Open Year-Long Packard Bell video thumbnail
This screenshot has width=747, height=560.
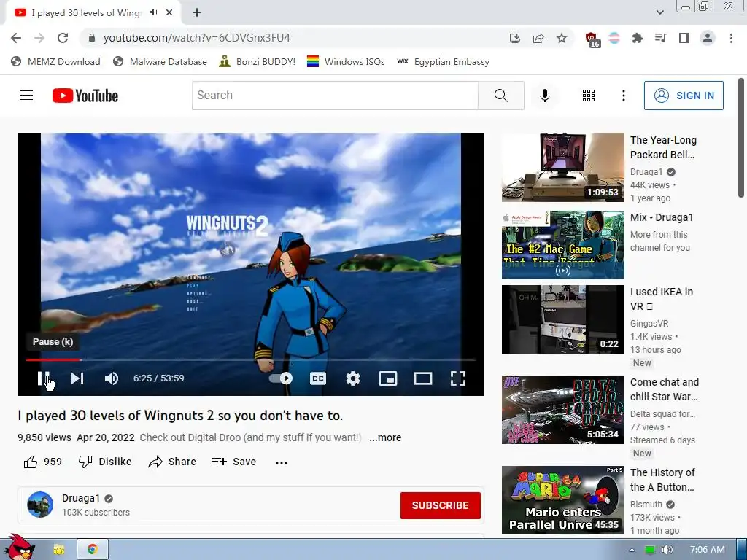(x=562, y=168)
